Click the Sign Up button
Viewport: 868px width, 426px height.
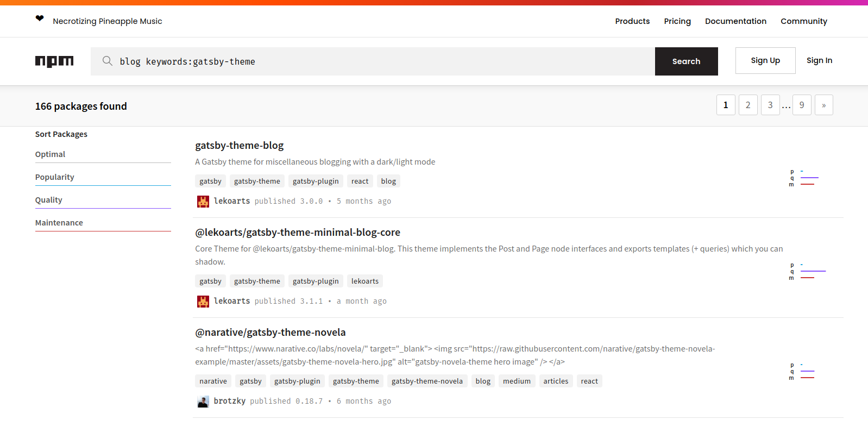pos(765,60)
